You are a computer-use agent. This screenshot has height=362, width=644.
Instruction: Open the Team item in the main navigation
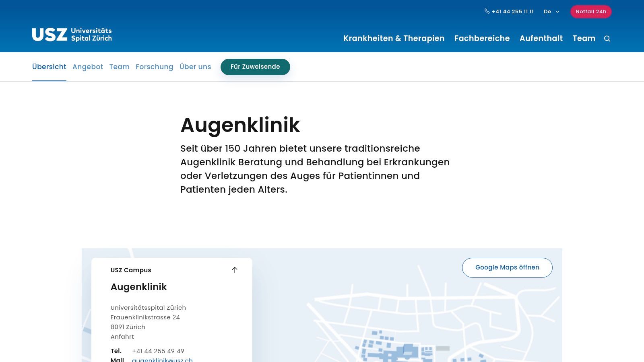pos(584,38)
